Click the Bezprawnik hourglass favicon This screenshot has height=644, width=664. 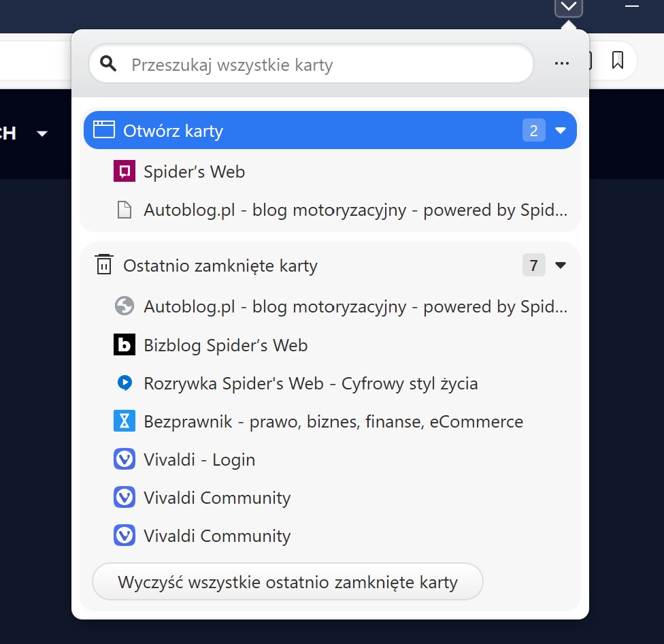124,421
